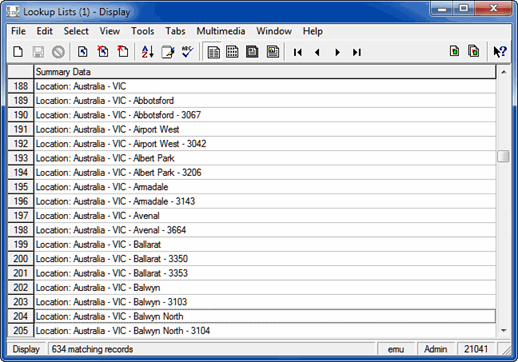Image resolution: width=518 pixels, height=362 pixels.
Task: Click the page icon with red arrow
Action: pos(123,52)
